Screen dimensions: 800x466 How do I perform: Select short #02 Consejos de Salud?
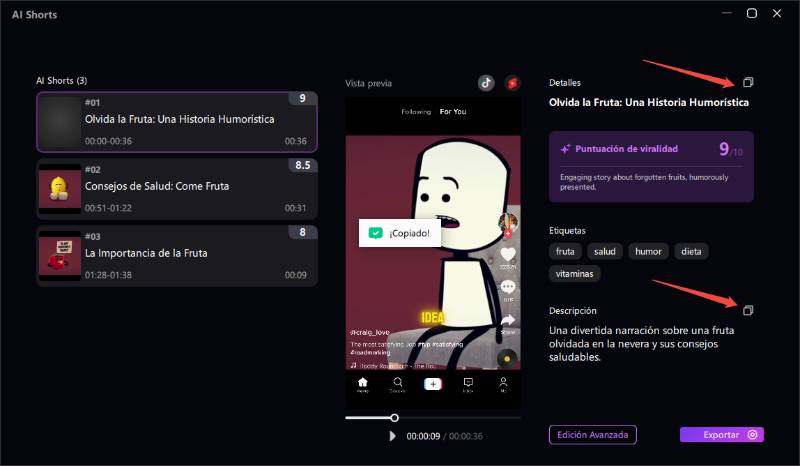(176, 187)
